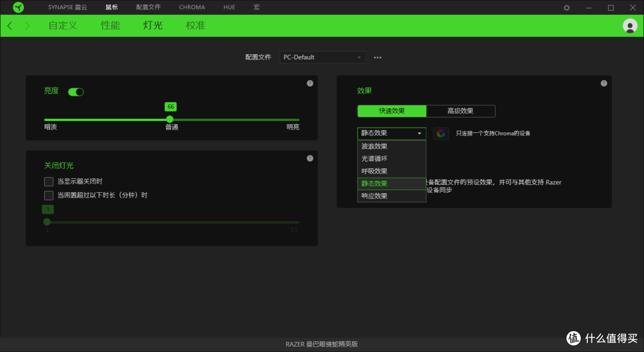Viewport: 644px width, 352px height.
Task: Open the HUE menu
Action: [x=229, y=7]
